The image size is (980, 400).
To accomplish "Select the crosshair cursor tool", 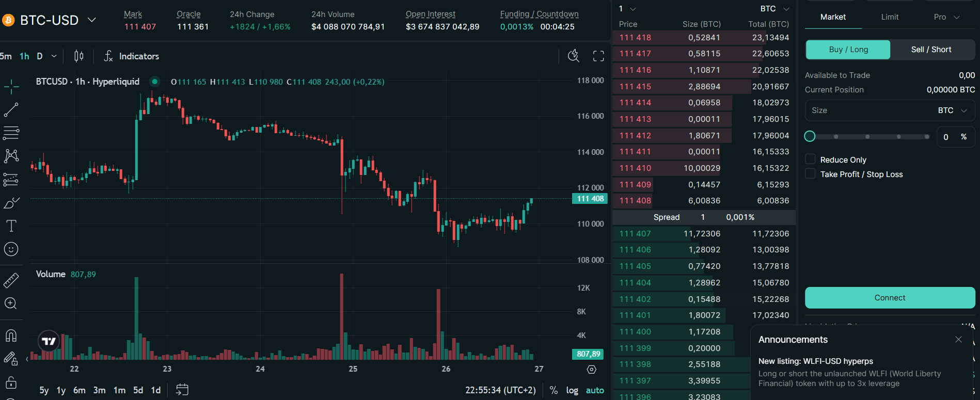I will [11, 87].
